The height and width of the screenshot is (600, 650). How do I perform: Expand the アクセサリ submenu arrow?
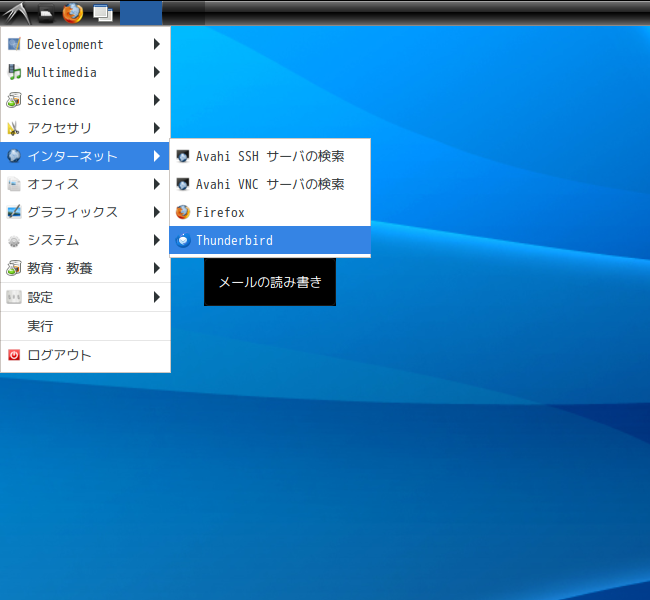tap(157, 128)
